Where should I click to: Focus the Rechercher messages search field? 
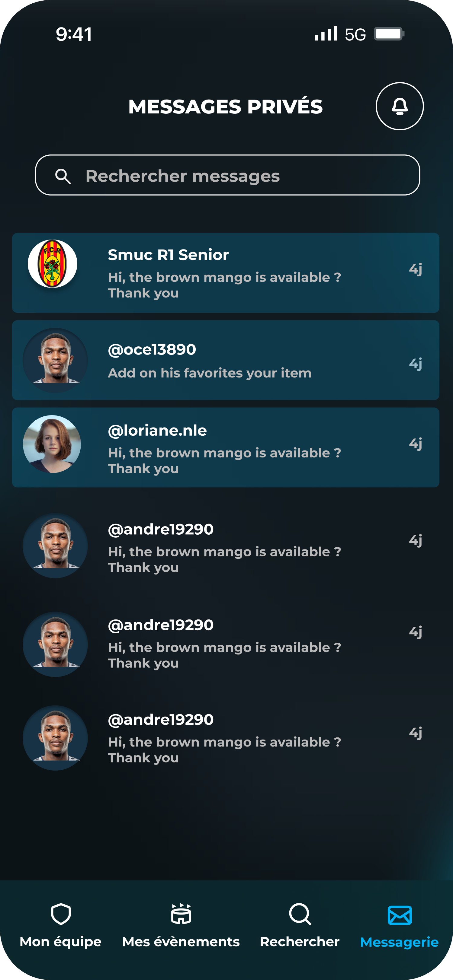227,175
